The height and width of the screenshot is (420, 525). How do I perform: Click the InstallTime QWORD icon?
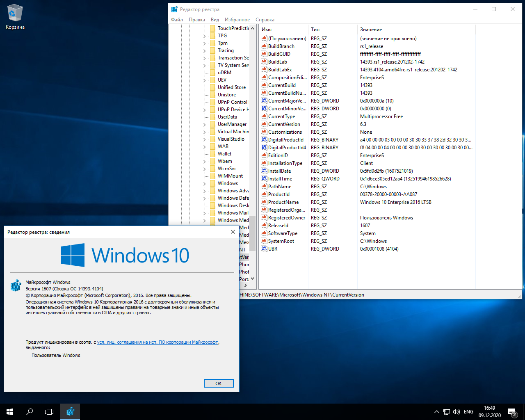tap(264, 178)
